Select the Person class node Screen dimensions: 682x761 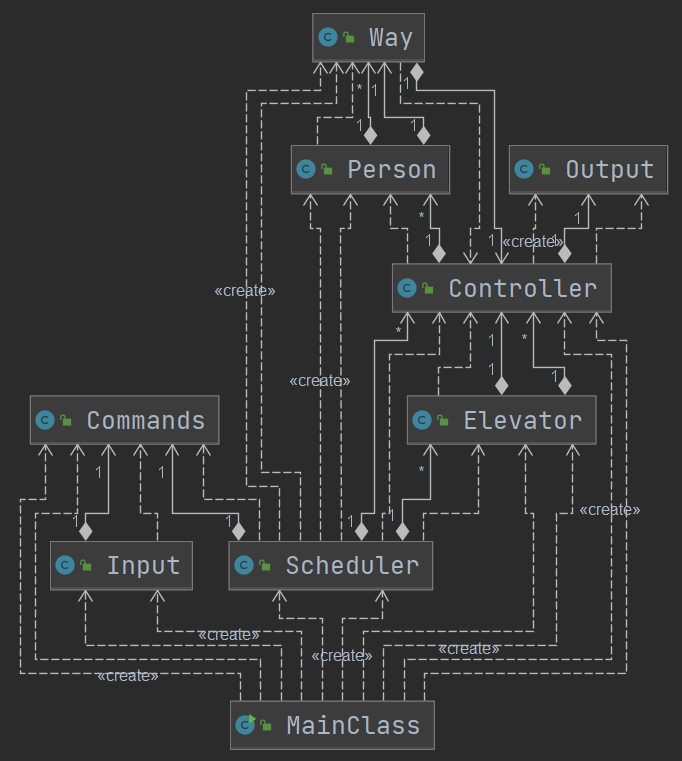[x=370, y=169]
